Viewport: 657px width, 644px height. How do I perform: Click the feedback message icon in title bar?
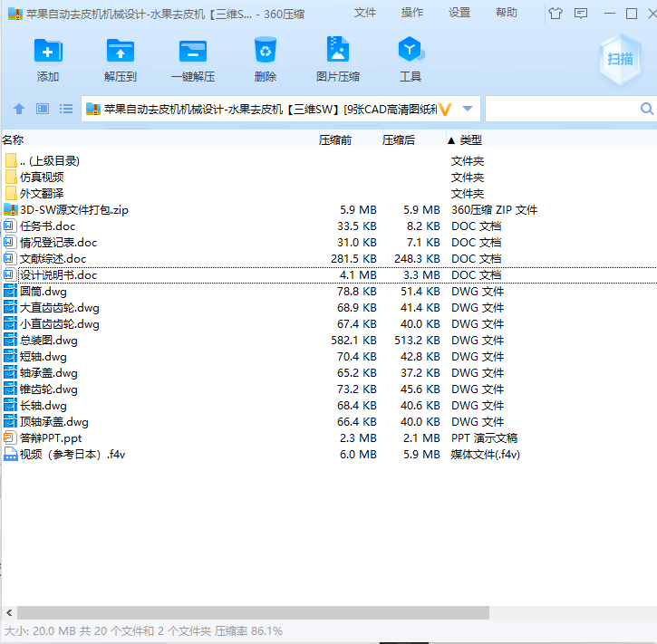(581, 14)
